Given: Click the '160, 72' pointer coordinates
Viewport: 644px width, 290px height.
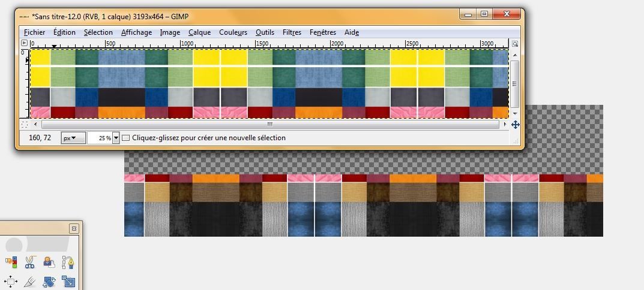Looking at the screenshot, I should point(40,138).
